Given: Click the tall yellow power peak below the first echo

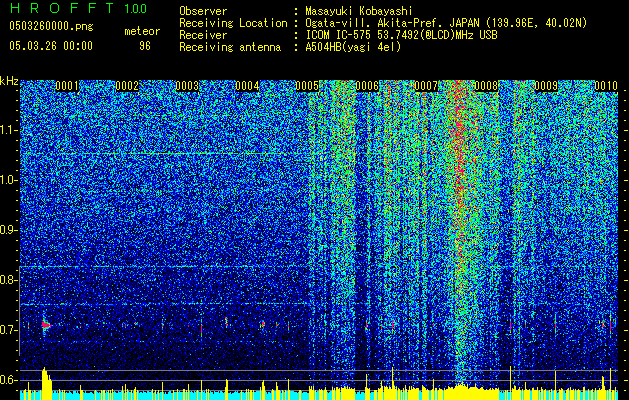Looking at the screenshot, I should click(47, 383).
